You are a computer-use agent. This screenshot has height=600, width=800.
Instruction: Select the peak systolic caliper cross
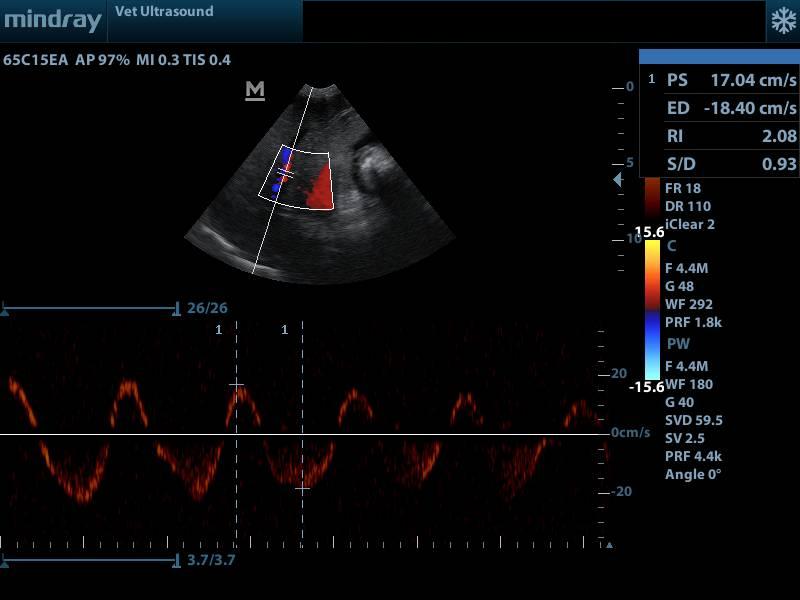[236, 384]
